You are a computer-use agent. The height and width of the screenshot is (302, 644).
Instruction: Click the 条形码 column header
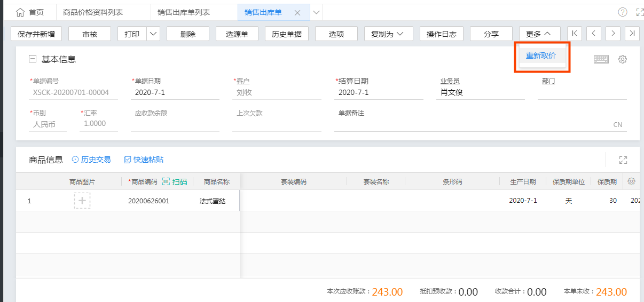(x=452, y=181)
